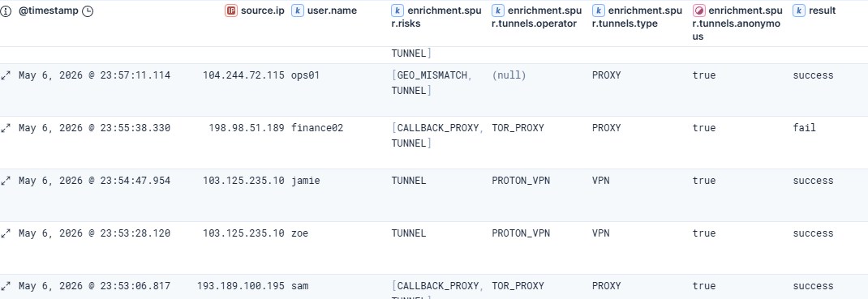Click user name ops01
Image resolution: width=868 pixels, height=299 pixels.
306,75
